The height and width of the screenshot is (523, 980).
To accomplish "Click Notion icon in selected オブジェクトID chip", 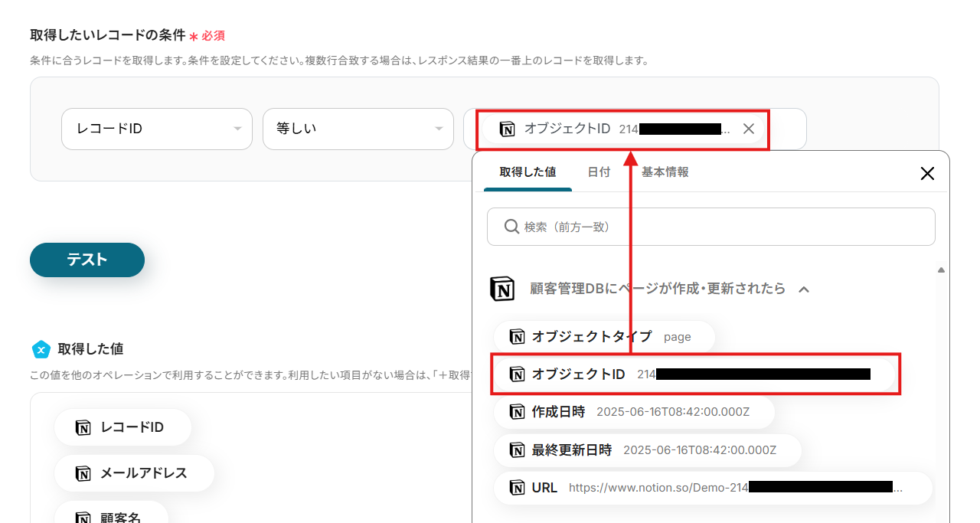I will 507,129.
